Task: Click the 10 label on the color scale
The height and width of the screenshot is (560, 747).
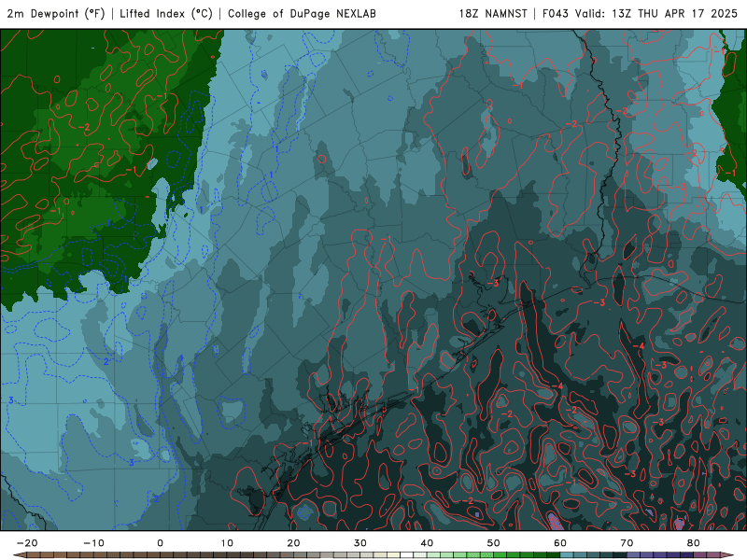Action: tap(227, 543)
